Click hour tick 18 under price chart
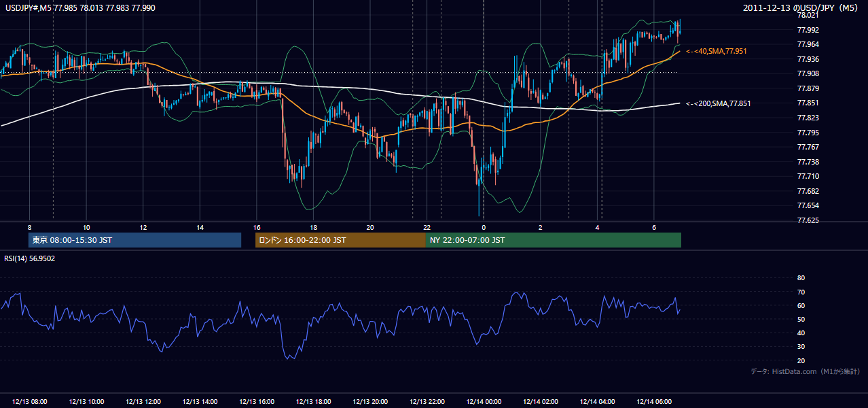 [x=313, y=227]
